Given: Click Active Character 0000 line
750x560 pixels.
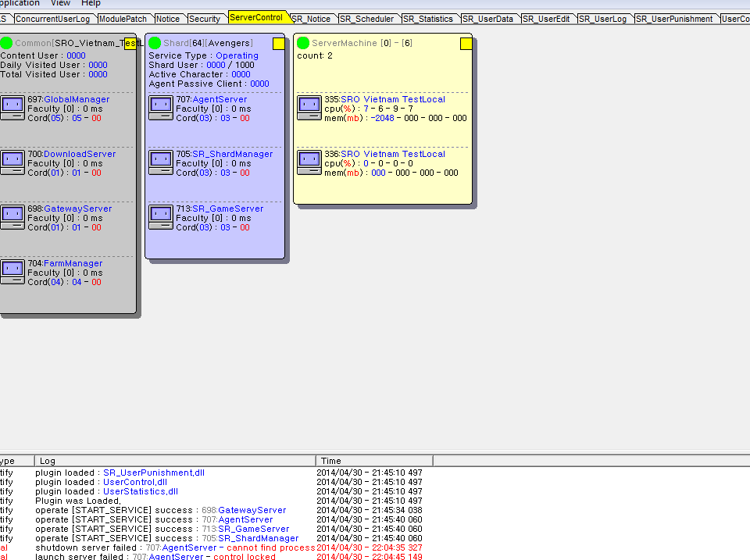Looking at the screenshot, I should click(x=199, y=74).
